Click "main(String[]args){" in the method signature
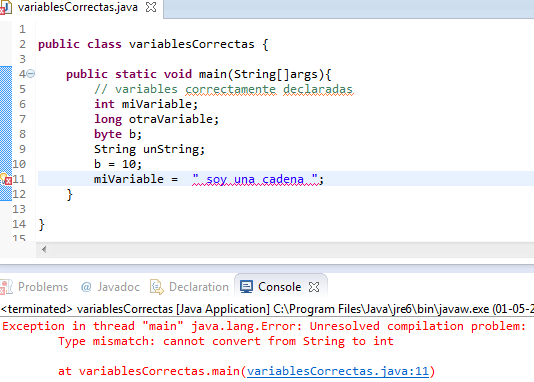Screen dimensions: 534x382 tap(265, 74)
